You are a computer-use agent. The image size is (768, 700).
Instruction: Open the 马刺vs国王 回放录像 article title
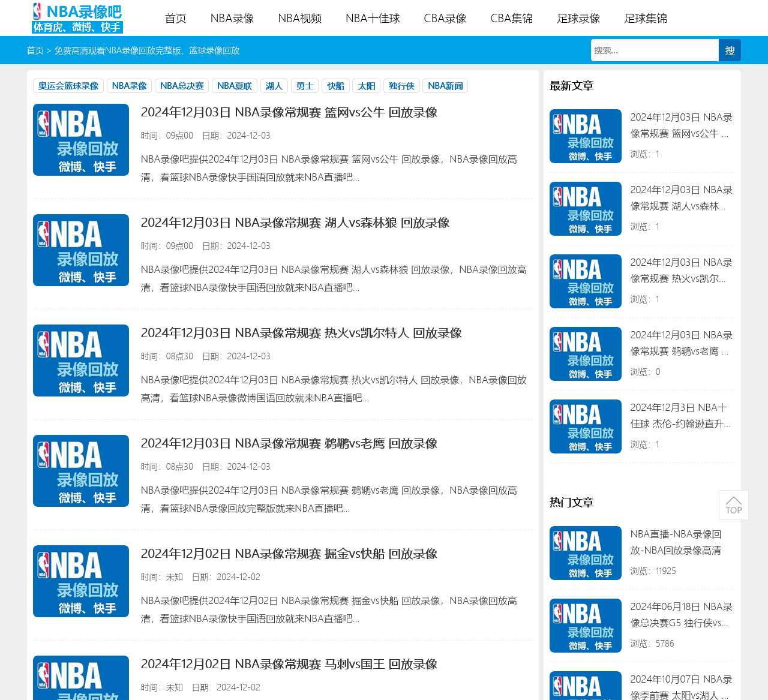289,664
